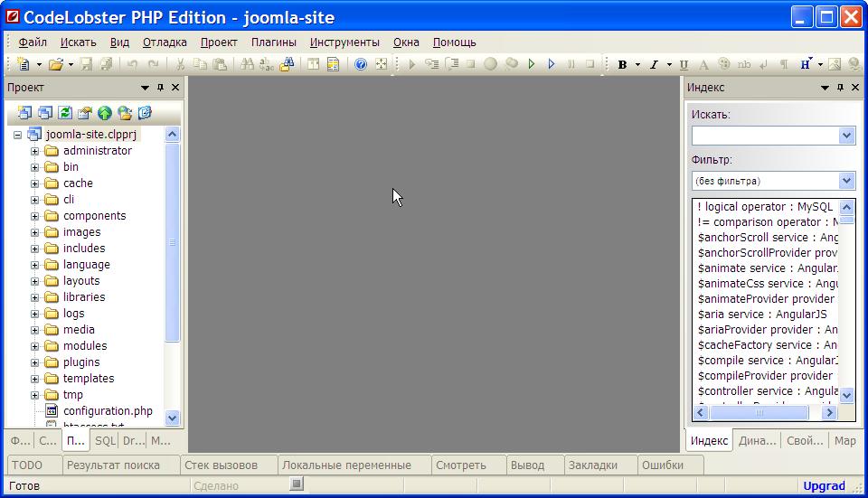This screenshot has height=498, width=868.
Task: Close the Проект panel
Action: [175, 88]
